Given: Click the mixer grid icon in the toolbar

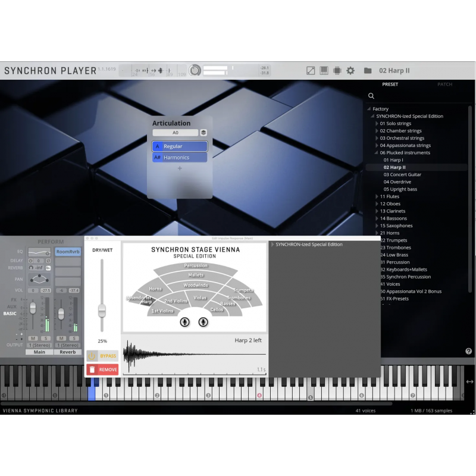Looking at the screenshot, I should pos(337,70).
